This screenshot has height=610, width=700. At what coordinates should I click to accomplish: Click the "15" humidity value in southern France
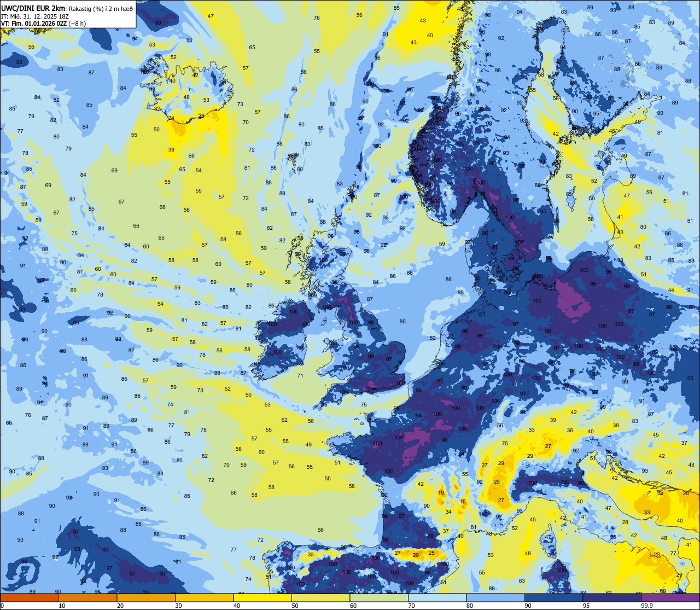tap(463, 502)
